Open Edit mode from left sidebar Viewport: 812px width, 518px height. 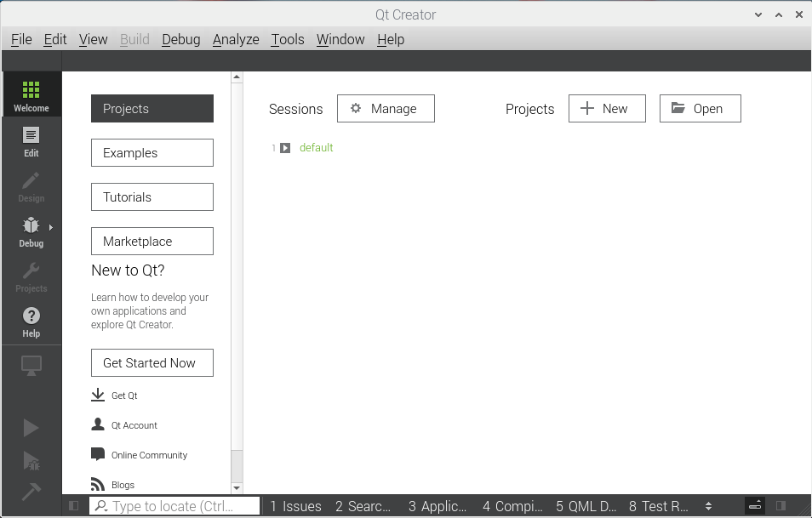pos(31,140)
